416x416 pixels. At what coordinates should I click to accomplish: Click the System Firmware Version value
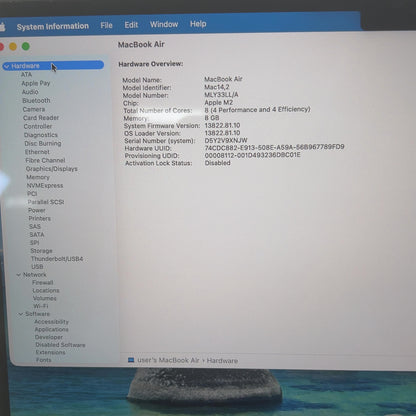222,125
